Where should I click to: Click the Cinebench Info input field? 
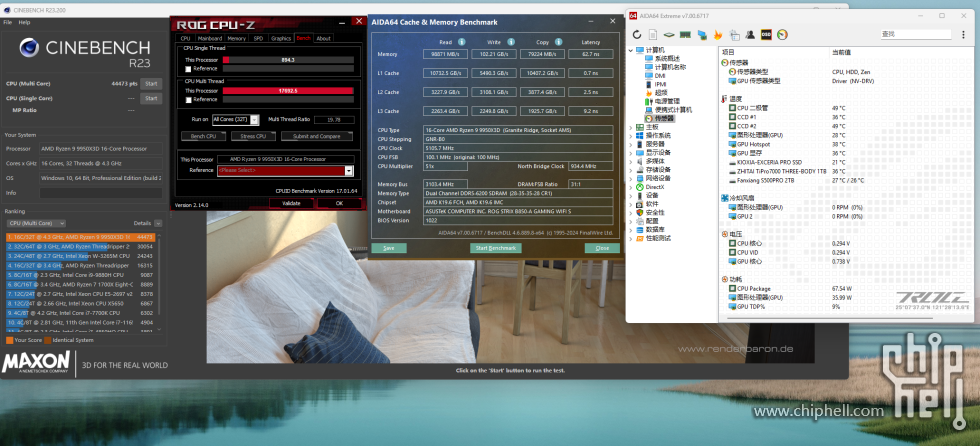[x=101, y=193]
